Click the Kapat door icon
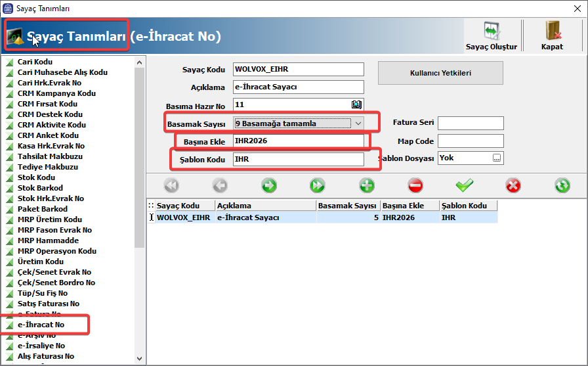 [552, 31]
